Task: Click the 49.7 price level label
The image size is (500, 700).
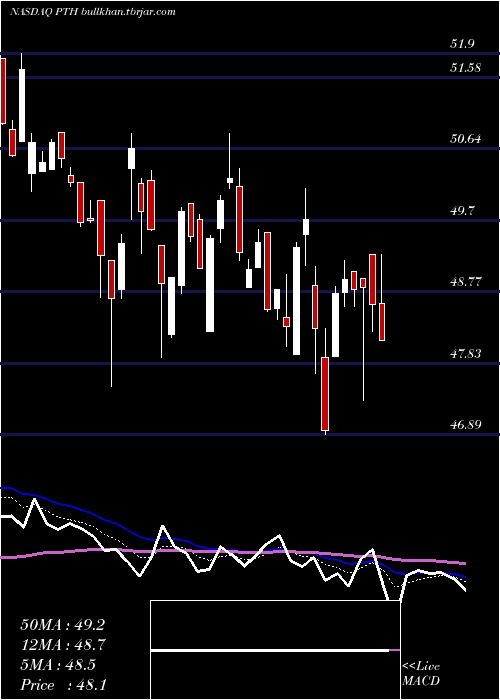Action: click(x=462, y=210)
